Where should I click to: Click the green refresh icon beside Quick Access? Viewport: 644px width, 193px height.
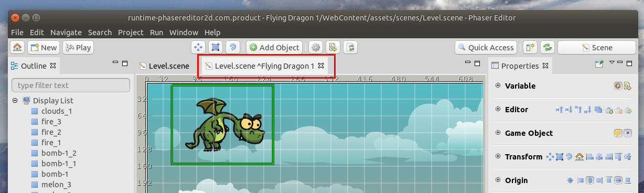tap(548, 47)
